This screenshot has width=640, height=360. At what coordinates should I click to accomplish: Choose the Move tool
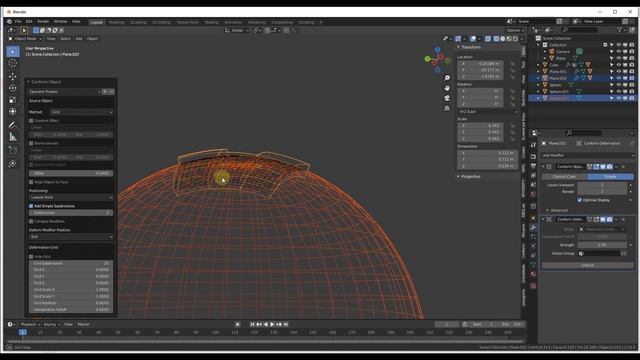pos(13,76)
